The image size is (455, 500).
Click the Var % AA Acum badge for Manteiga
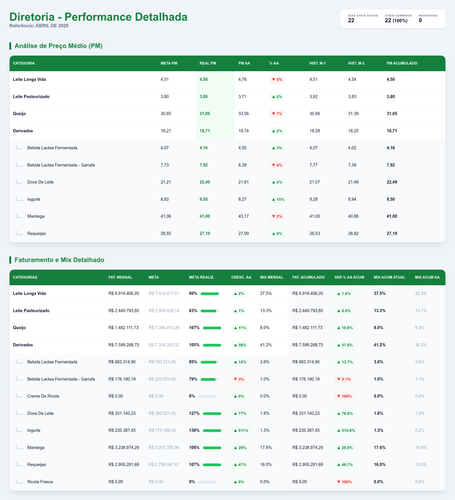pyautogui.click(x=345, y=448)
